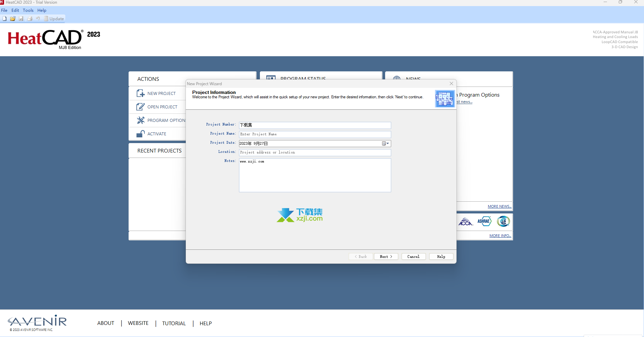The width and height of the screenshot is (644, 337).
Task: Restore down the HeatCAD window
Action: pyautogui.click(x=620, y=2)
